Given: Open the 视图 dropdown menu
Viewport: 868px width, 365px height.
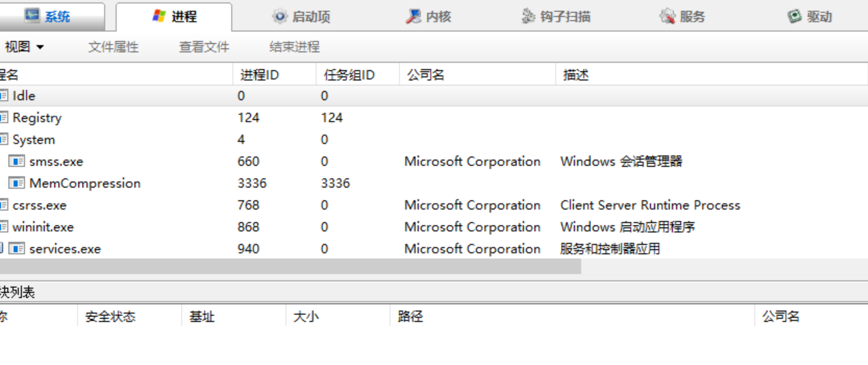Looking at the screenshot, I should click(x=24, y=47).
